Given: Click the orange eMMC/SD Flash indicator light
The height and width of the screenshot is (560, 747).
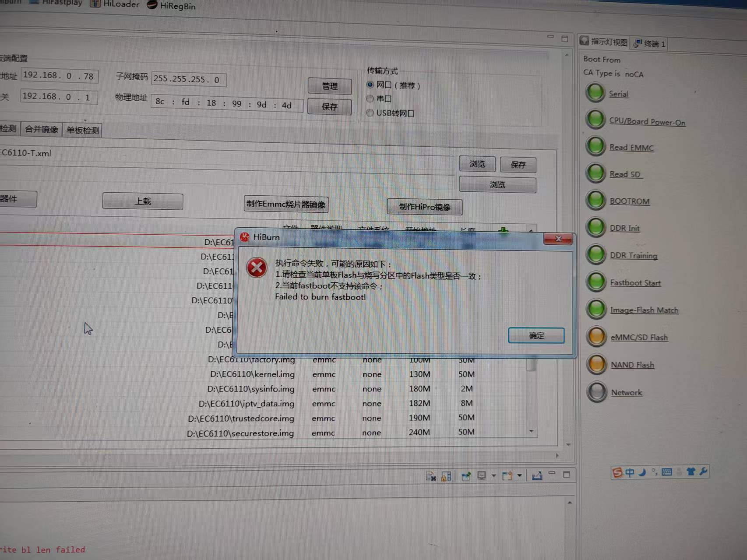Looking at the screenshot, I should pos(596,337).
